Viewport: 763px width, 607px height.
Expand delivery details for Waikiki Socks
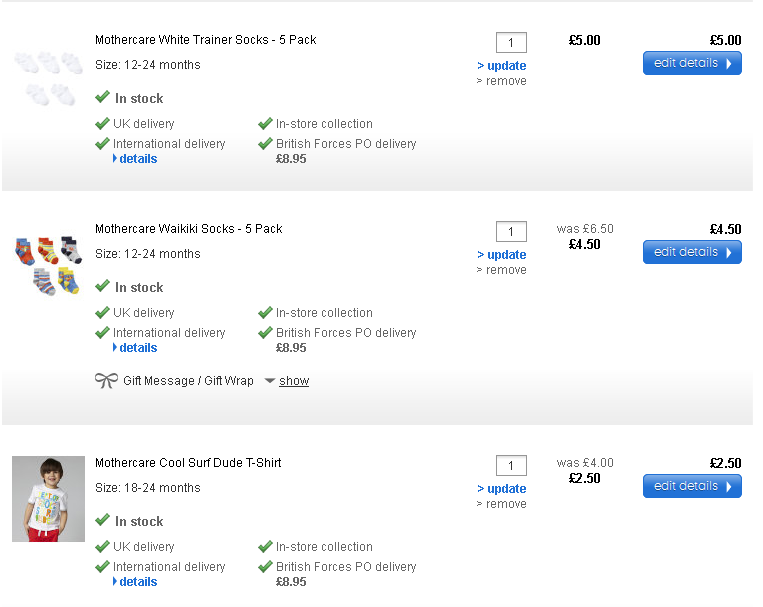[138, 348]
